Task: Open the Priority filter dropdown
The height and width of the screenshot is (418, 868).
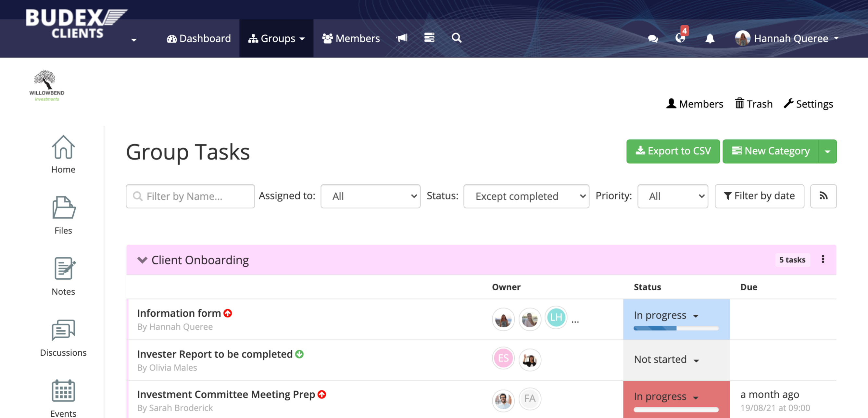Action: coord(673,196)
